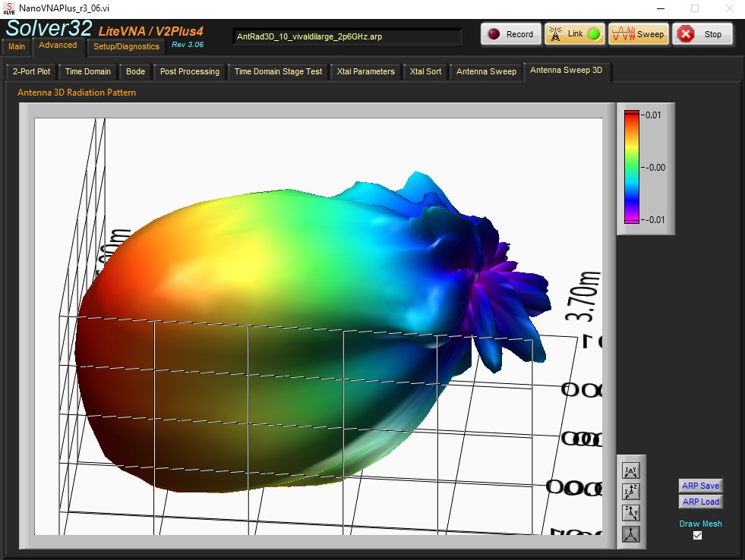This screenshot has width=745, height=560.
Task: Click the Solver32 logo text
Action: coord(49,28)
